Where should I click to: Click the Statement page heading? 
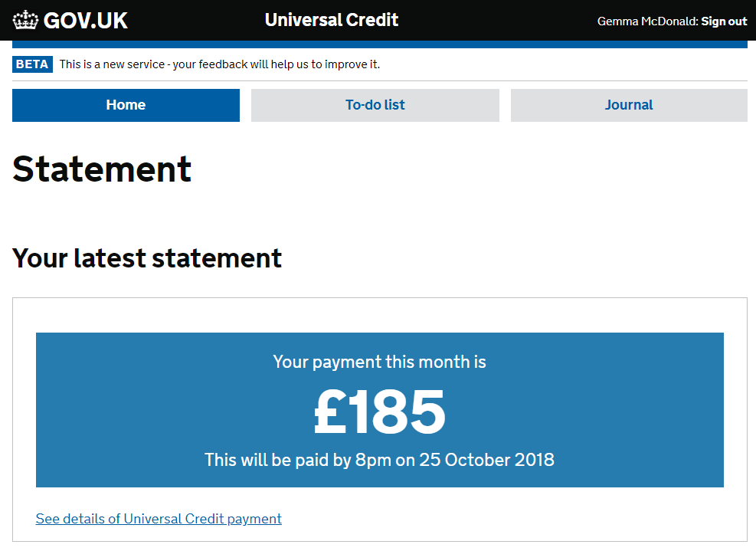pyautogui.click(x=102, y=169)
